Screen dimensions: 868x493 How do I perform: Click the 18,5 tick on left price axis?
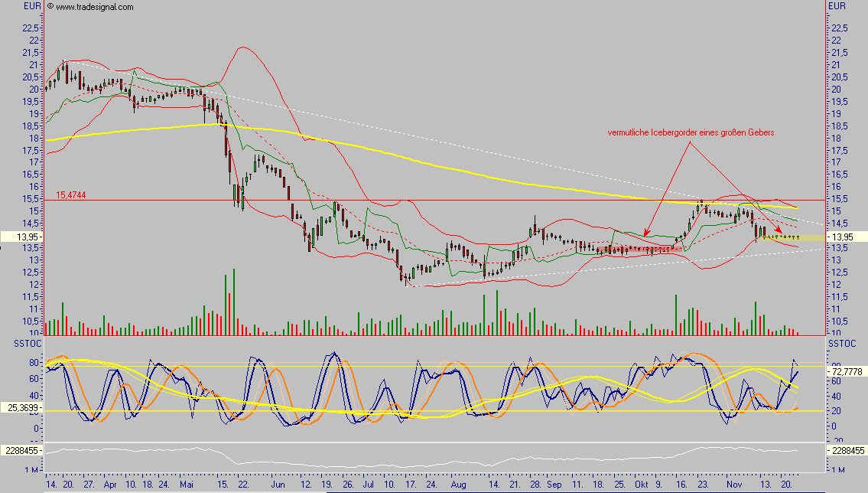click(31, 126)
